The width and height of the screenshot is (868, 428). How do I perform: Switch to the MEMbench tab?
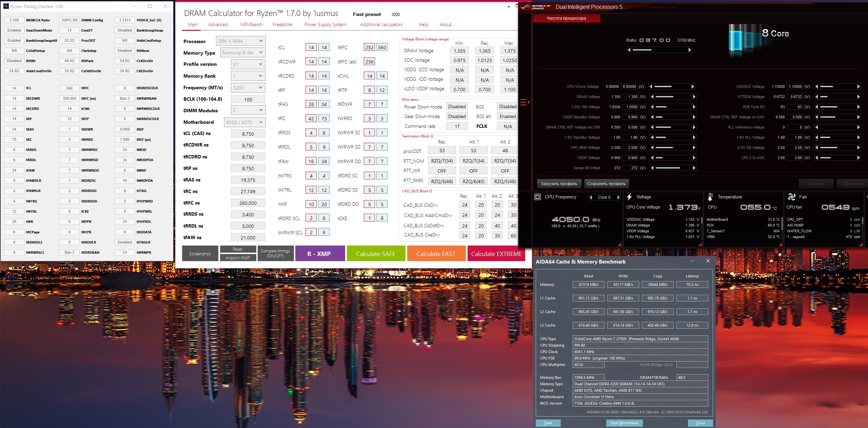pos(251,24)
